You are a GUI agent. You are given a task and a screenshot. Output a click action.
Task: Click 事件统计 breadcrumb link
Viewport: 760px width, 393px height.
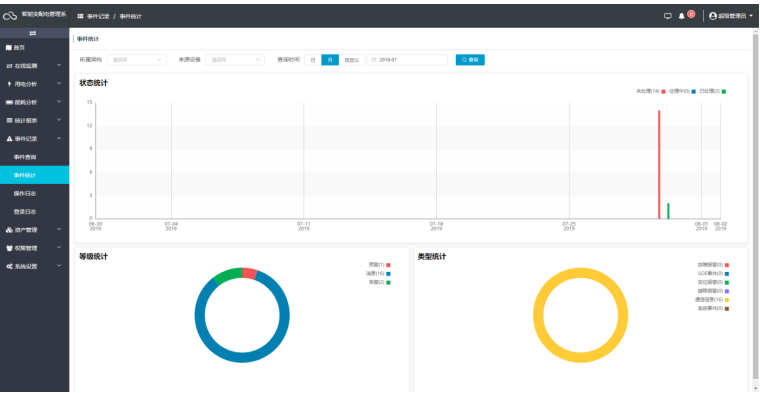point(131,16)
